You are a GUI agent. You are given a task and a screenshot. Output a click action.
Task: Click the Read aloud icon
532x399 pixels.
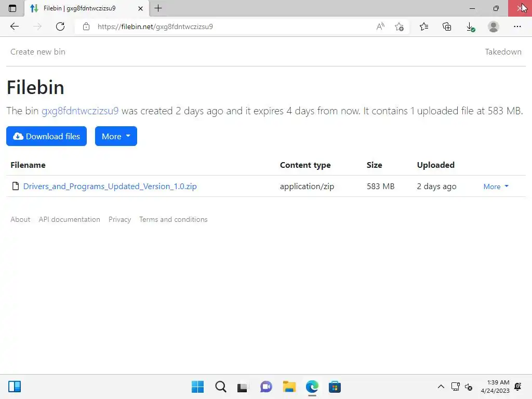pos(380,26)
